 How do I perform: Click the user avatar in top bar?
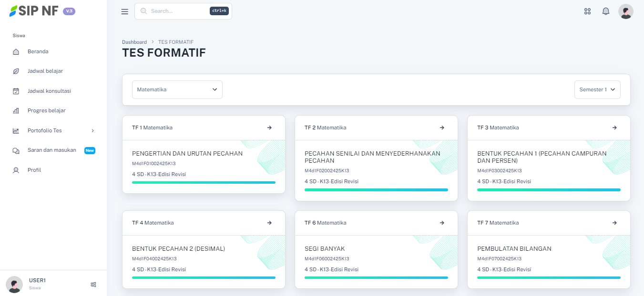click(625, 11)
